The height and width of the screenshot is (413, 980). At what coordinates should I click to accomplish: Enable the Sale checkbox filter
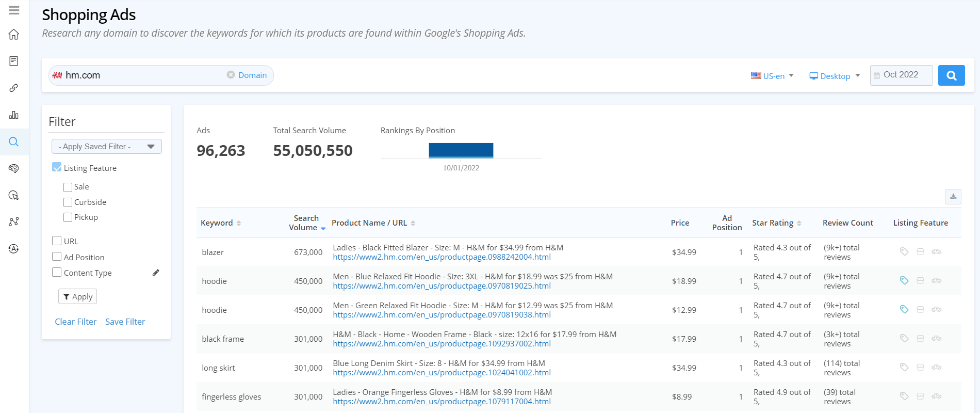[68, 187]
